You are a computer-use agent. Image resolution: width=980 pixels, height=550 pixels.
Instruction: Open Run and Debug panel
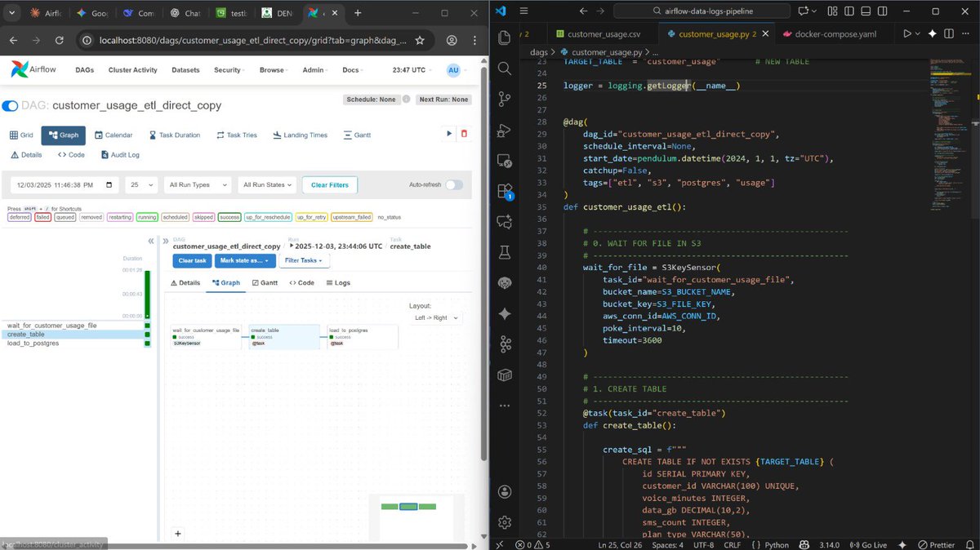coord(505,131)
